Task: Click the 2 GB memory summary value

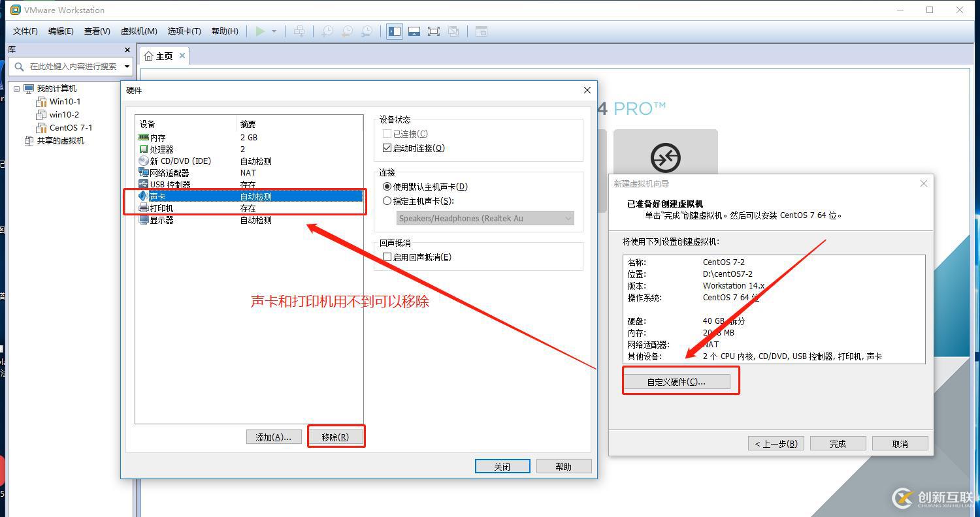Action: pos(249,138)
